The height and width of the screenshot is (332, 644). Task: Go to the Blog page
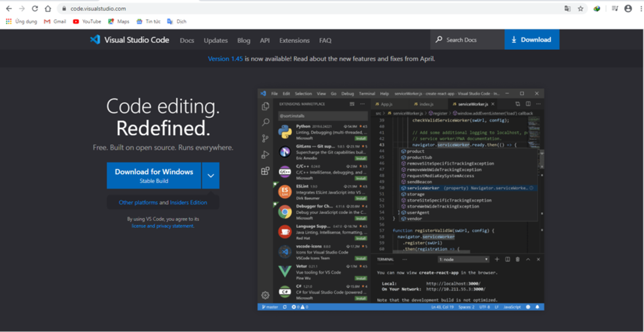(243, 40)
